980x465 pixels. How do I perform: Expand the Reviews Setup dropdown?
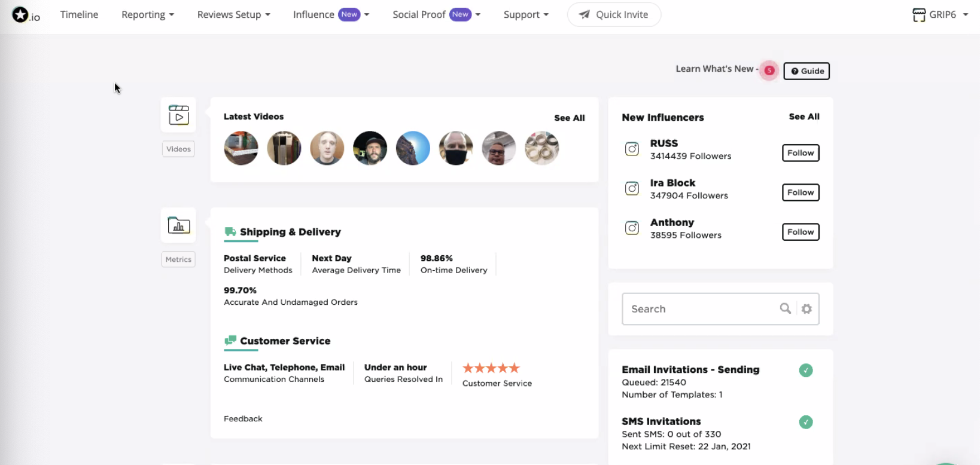[x=233, y=14]
